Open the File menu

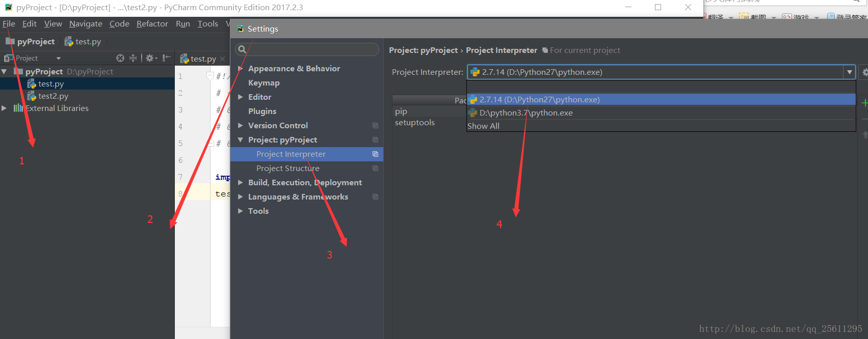point(9,24)
